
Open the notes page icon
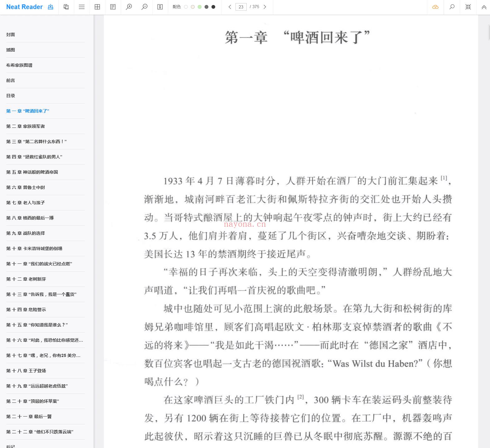point(113,7)
